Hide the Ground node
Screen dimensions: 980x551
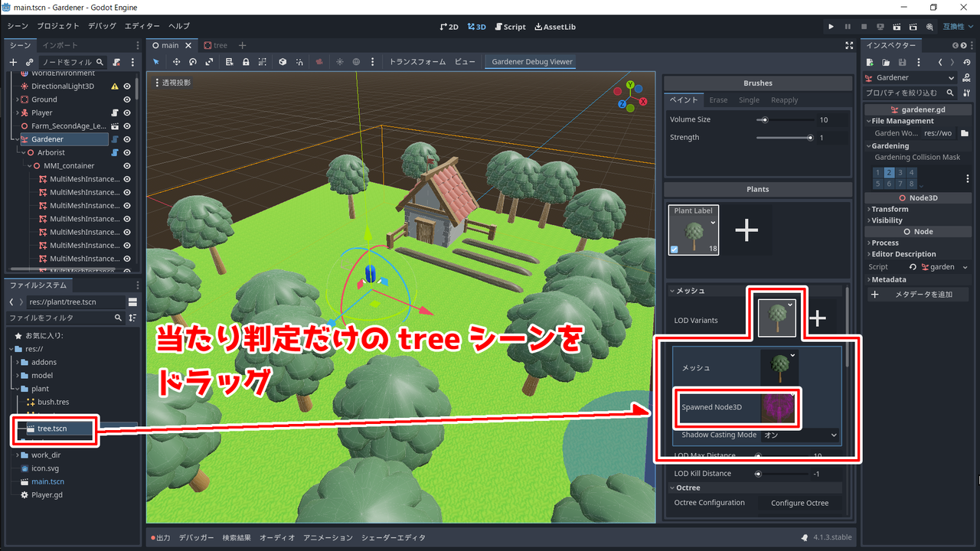pos(127,99)
